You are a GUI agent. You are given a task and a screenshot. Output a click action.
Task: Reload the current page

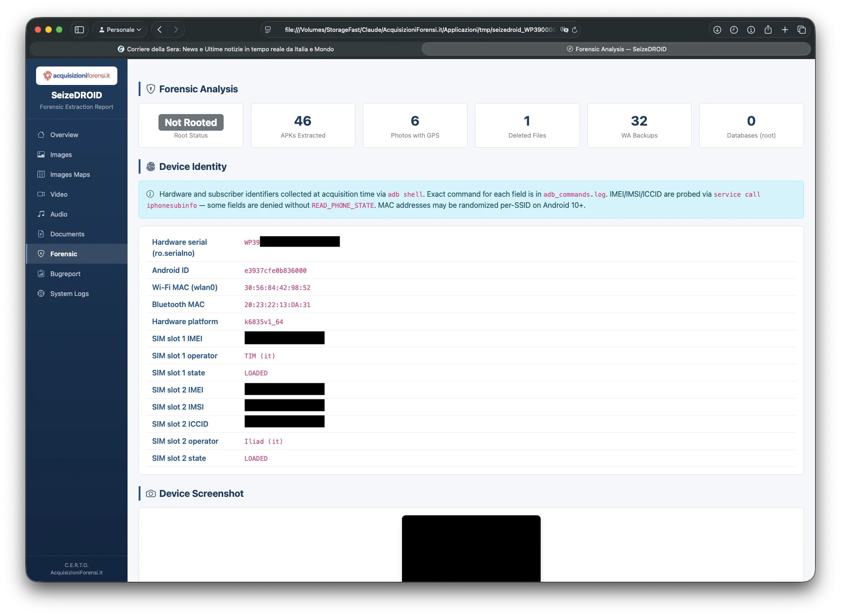click(574, 30)
